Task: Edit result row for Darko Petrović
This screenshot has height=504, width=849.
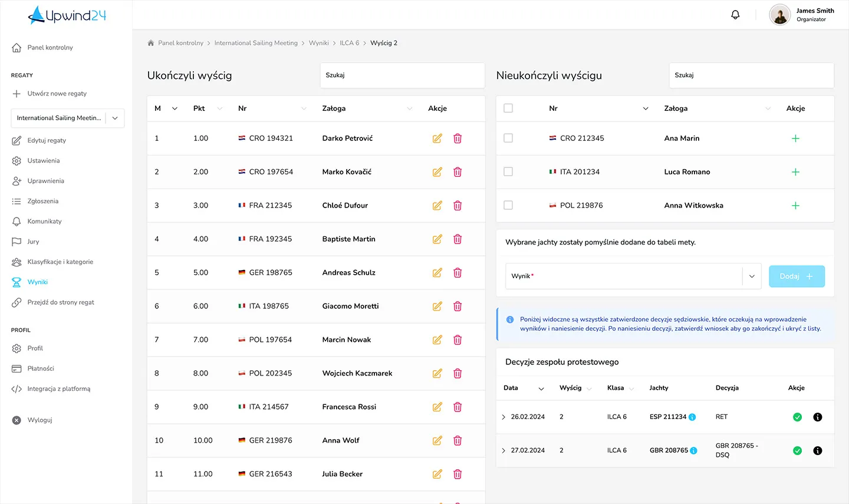Action: [x=437, y=139]
